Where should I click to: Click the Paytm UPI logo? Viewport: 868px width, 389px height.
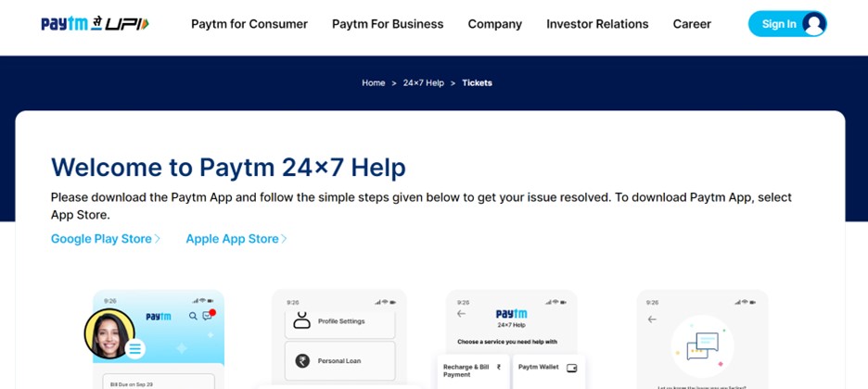95,24
